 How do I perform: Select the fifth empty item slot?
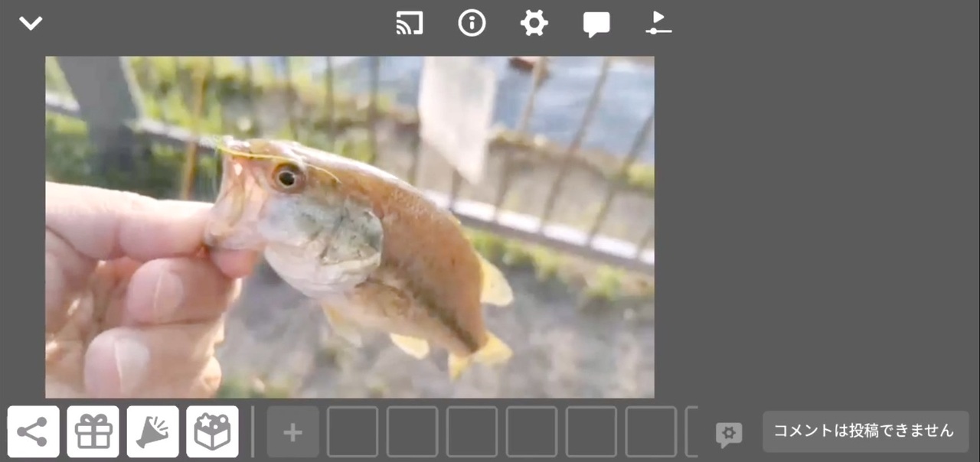click(592, 432)
